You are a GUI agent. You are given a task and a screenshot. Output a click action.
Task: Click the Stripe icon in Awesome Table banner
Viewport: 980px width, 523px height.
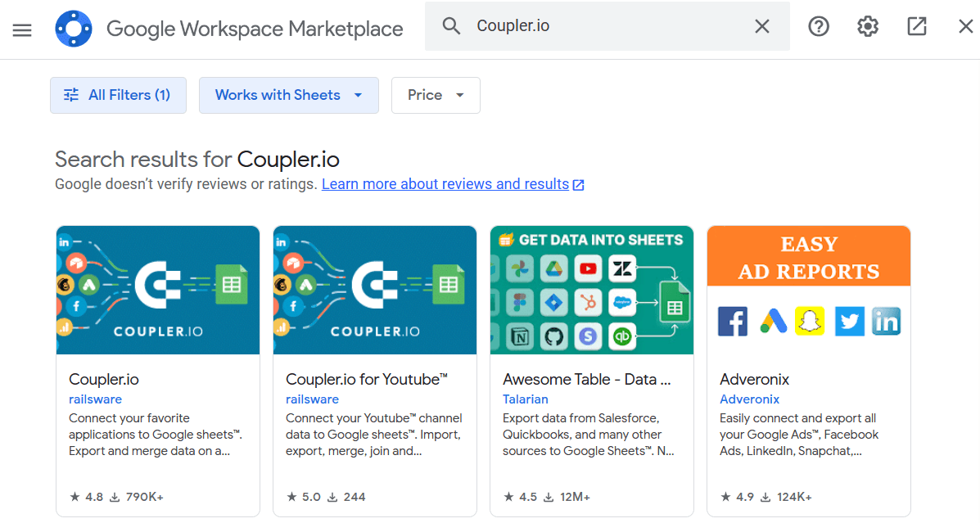pyautogui.click(x=588, y=336)
